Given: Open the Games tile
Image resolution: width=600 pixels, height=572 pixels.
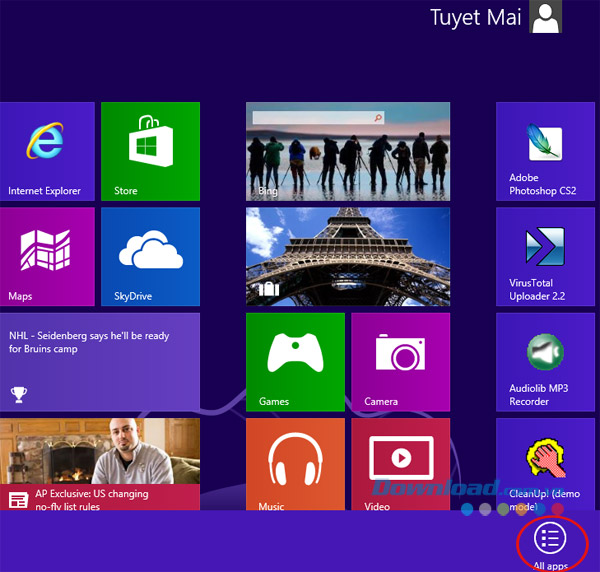Looking at the screenshot, I should [x=295, y=362].
